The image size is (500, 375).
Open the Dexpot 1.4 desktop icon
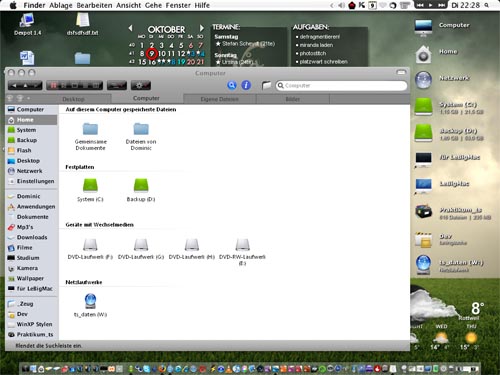coord(27,24)
